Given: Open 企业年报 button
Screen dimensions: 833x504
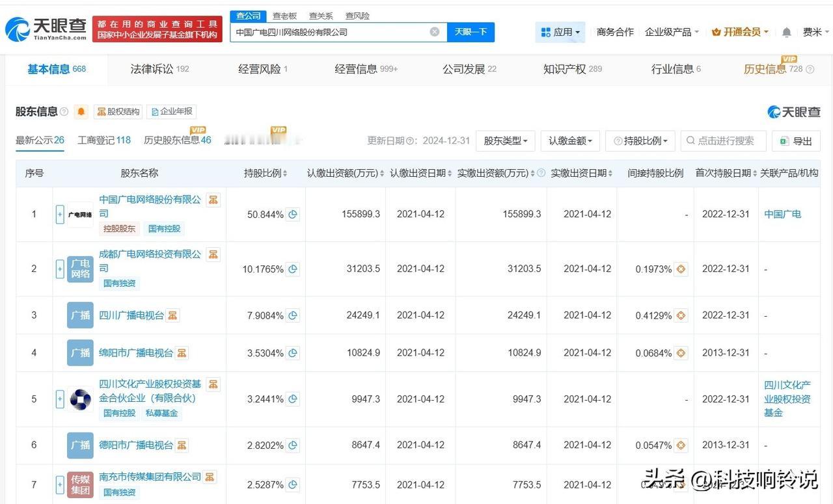Looking at the screenshot, I should (172, 112).
